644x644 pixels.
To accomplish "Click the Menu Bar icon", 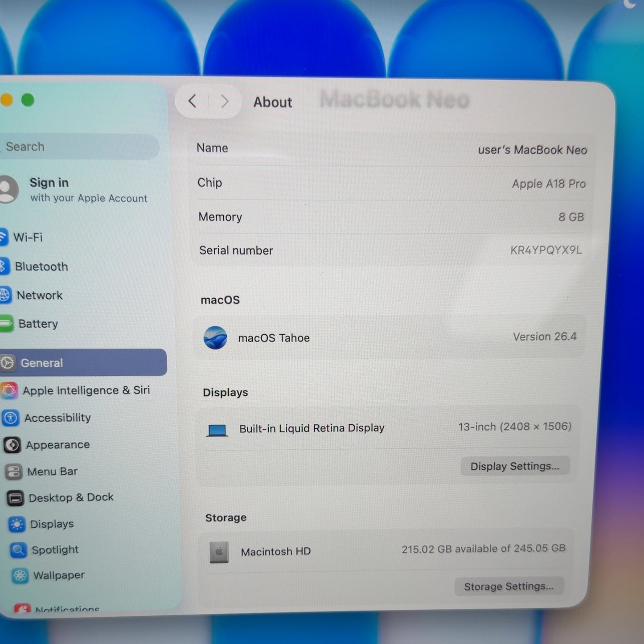I will click(x=14, y=472).
